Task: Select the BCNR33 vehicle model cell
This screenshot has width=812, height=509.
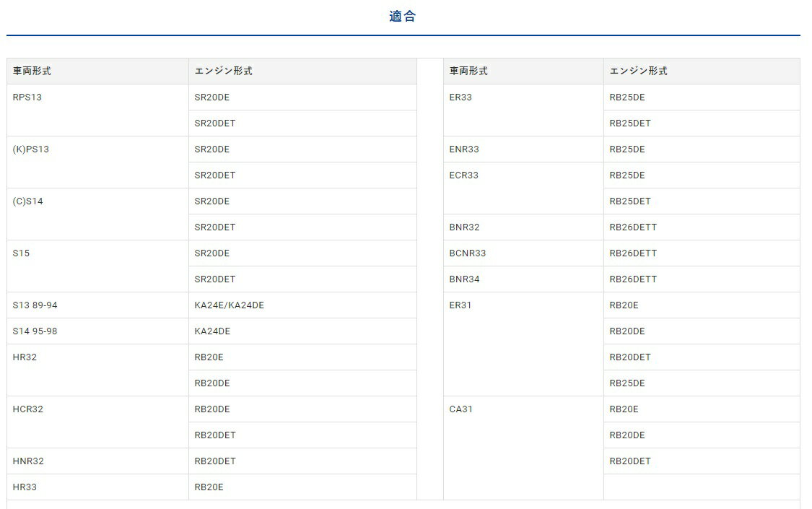Action: coord(468,253)
